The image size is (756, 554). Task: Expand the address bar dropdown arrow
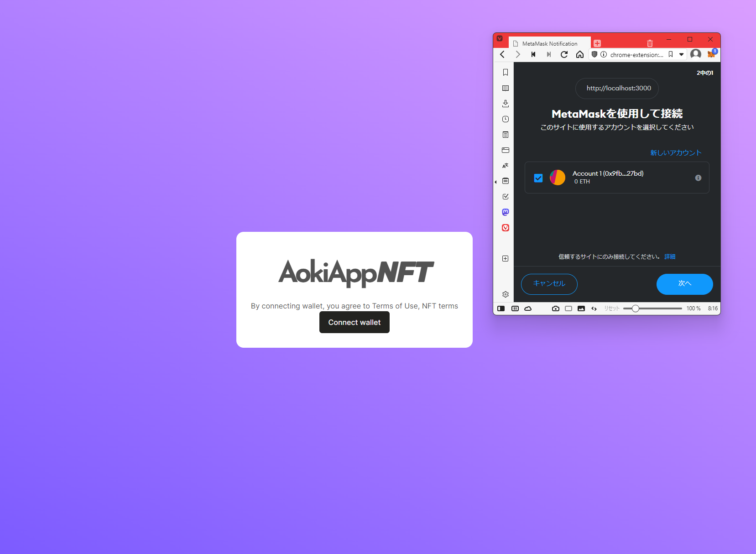click(682, 54)
